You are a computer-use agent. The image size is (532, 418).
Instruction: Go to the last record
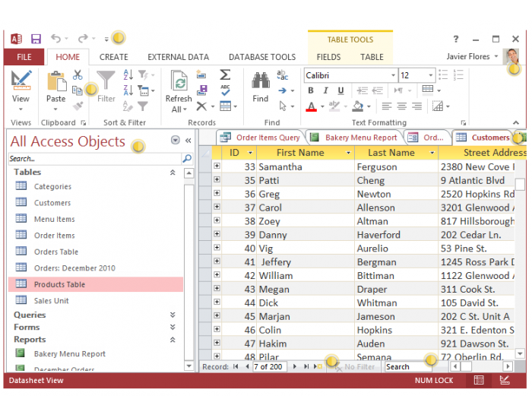(x=306, y=366)
